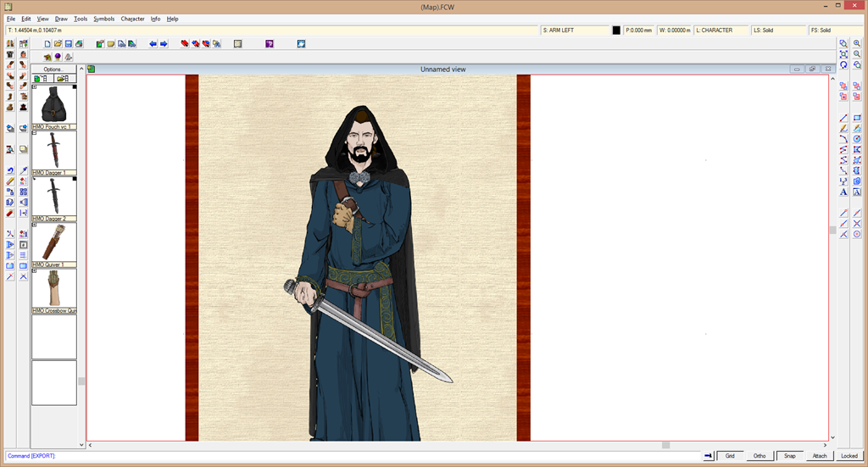Toggle the Attach button
The width and height of the screenshot is (868, 467).
(820, 456)
